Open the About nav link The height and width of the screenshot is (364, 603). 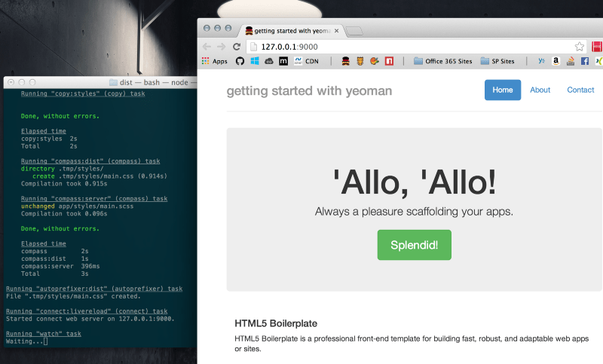(540, 90)
